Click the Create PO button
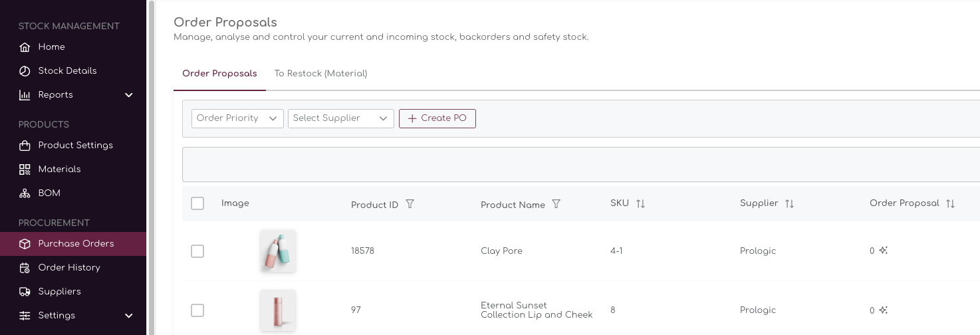 437,118
